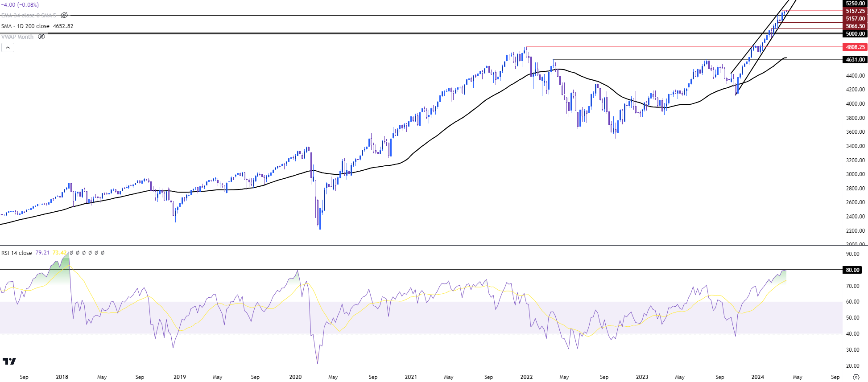The width and height of the screenshot is (868, 382).
Task: Click the 2018 label on time axis
Action: point(62,377)
